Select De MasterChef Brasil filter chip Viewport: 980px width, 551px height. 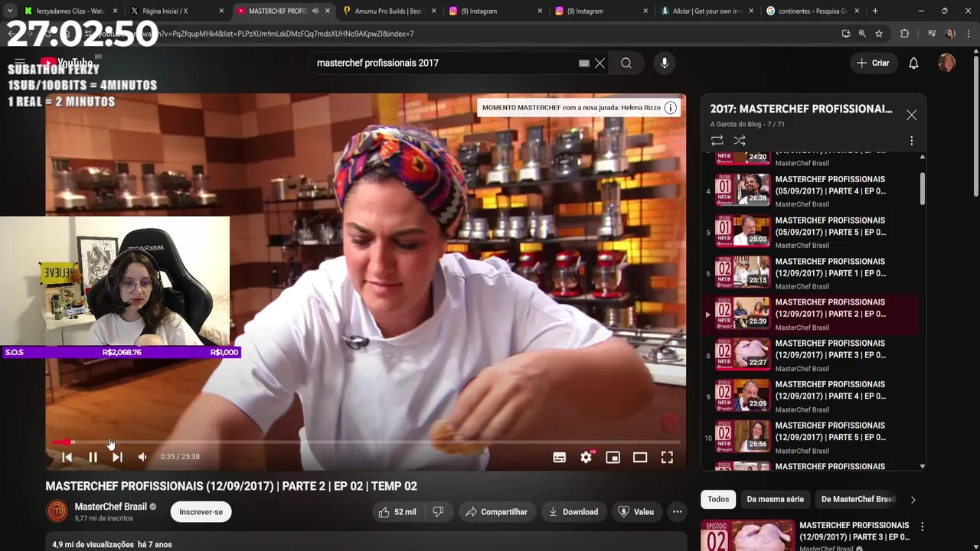pos(857,499)
